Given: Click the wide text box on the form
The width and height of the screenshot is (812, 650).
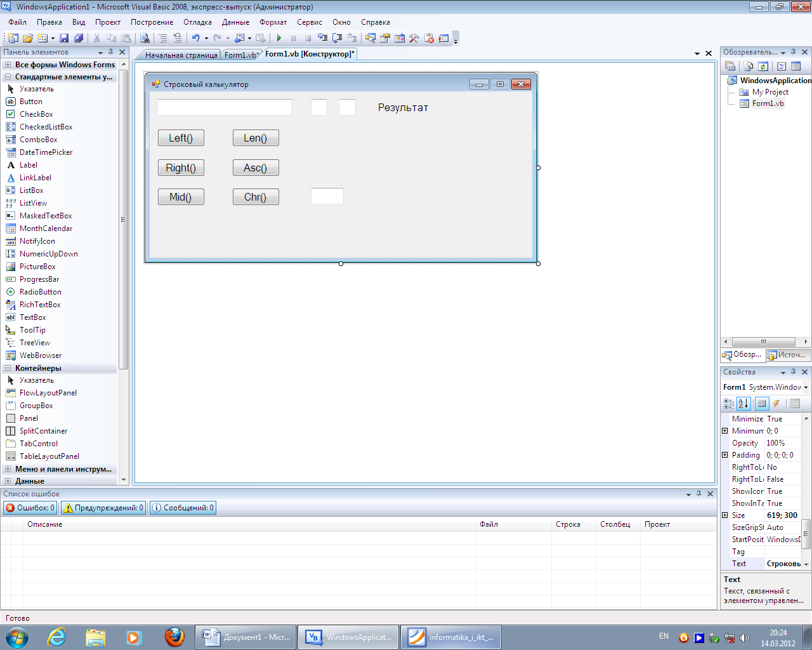Looking at the screenshot, I should [225, 107].
